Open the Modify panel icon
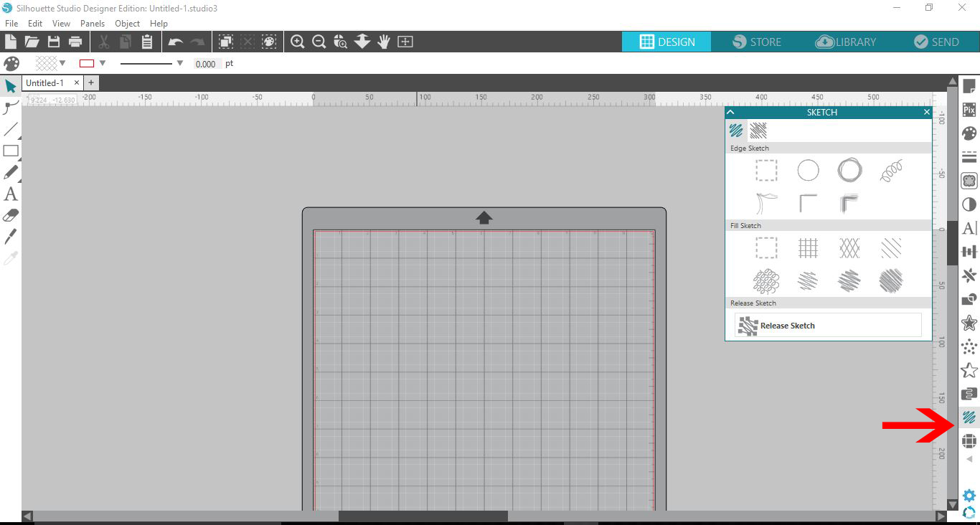 point(969,299)
